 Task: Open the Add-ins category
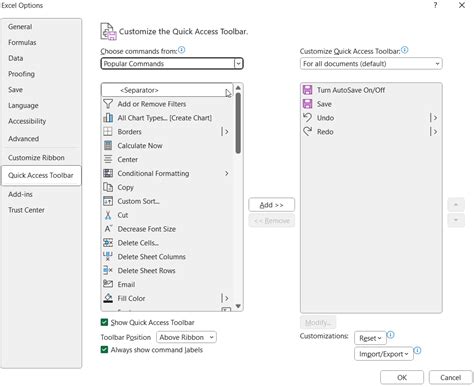(20, 194)
